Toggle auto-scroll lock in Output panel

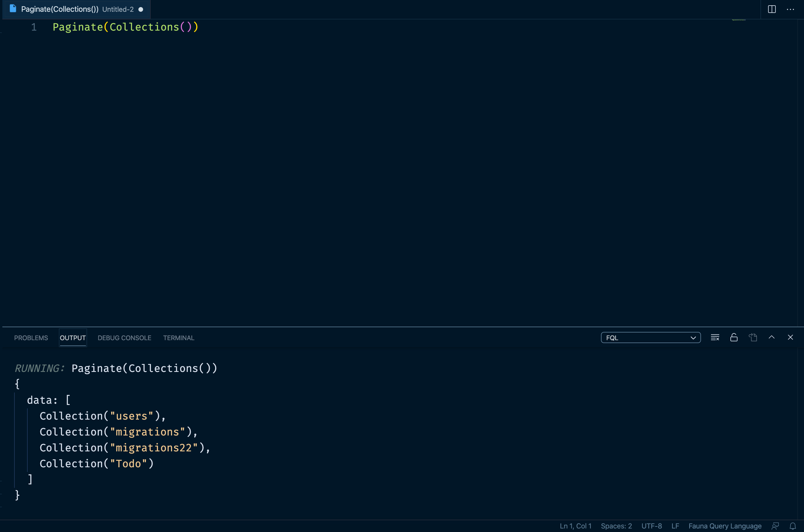click(733, 337)
